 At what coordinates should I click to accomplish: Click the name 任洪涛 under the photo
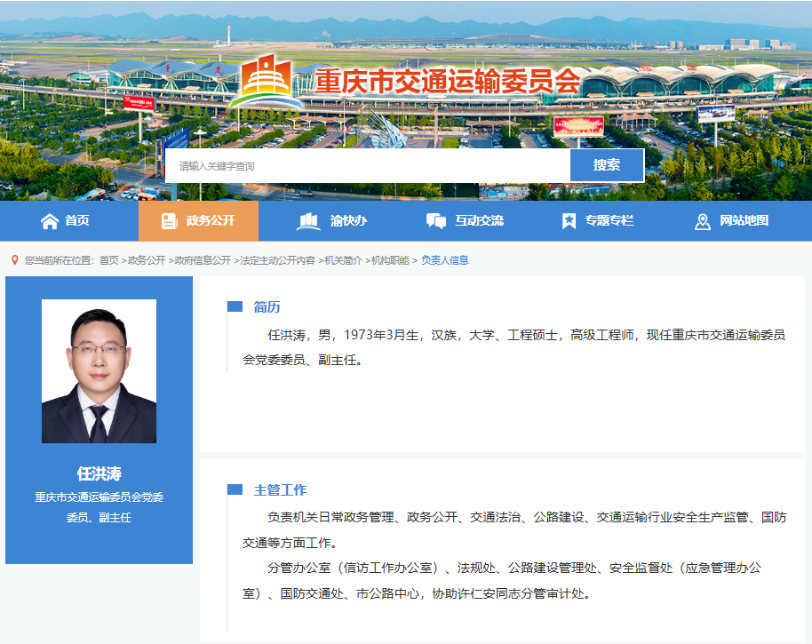pos(99,473)
